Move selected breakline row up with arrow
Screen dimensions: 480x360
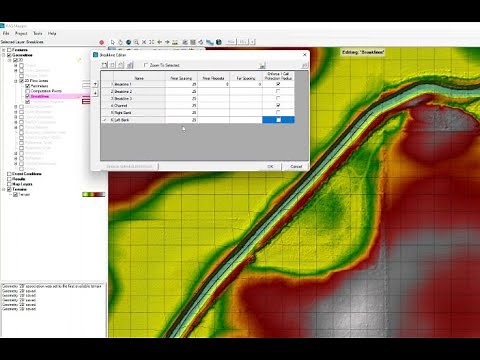pyautogui.click(x=95, y=84)
